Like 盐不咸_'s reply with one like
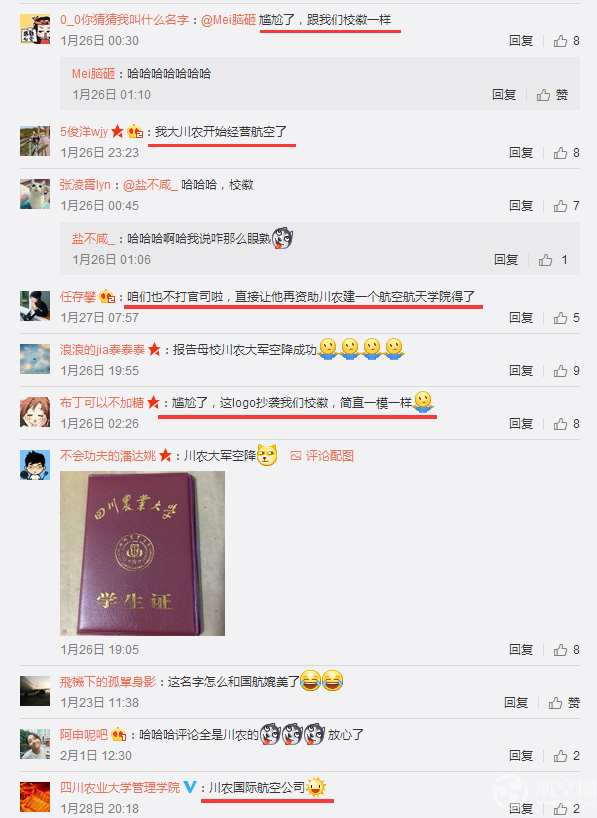 coord(553,259)
